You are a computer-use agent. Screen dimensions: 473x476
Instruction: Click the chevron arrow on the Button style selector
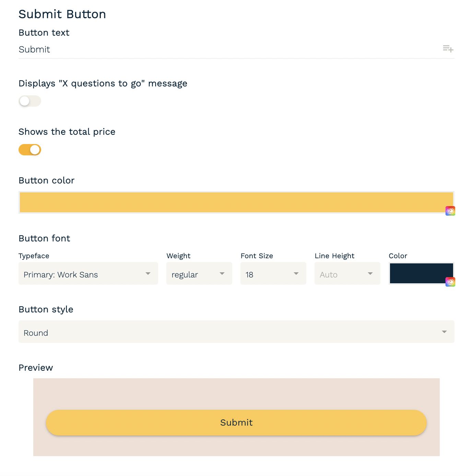(x=444, y=332)
